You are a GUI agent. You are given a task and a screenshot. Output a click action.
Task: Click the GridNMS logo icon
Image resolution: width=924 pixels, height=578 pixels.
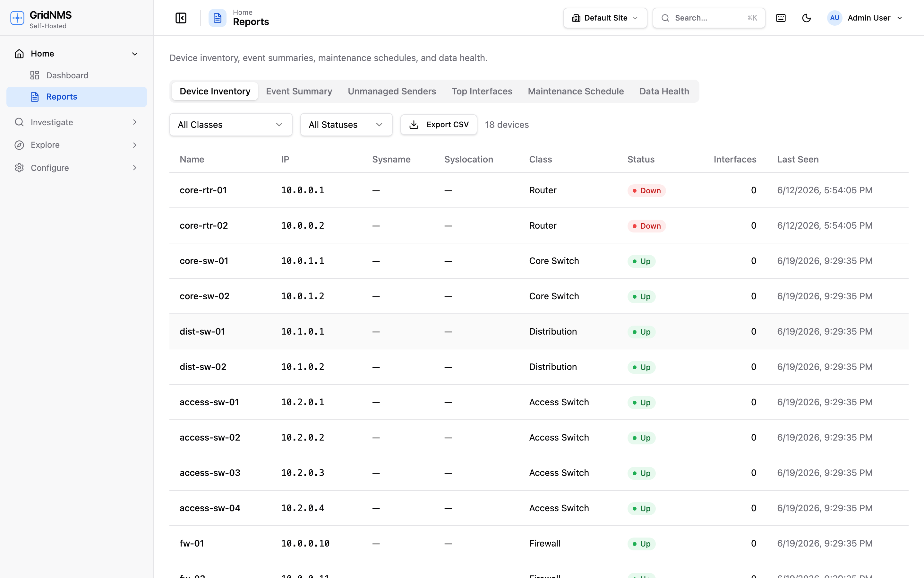coord(17,18)
